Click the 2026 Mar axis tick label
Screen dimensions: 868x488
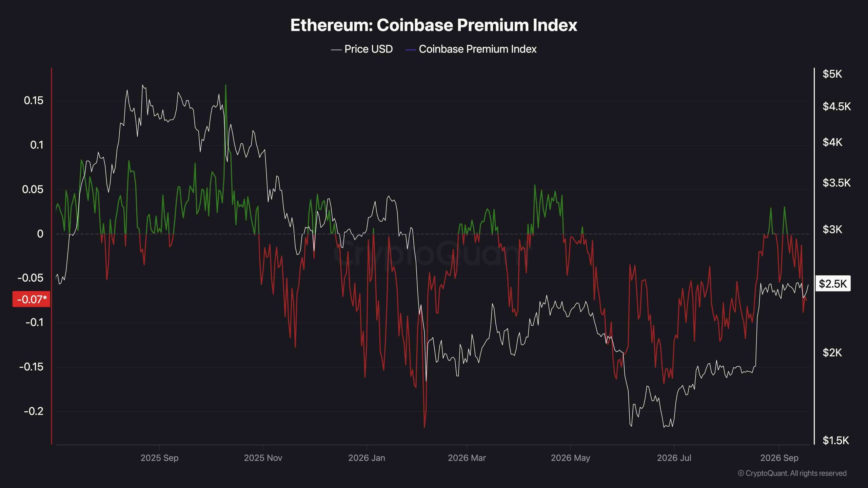pyautogui.click(x=467, y=458)
